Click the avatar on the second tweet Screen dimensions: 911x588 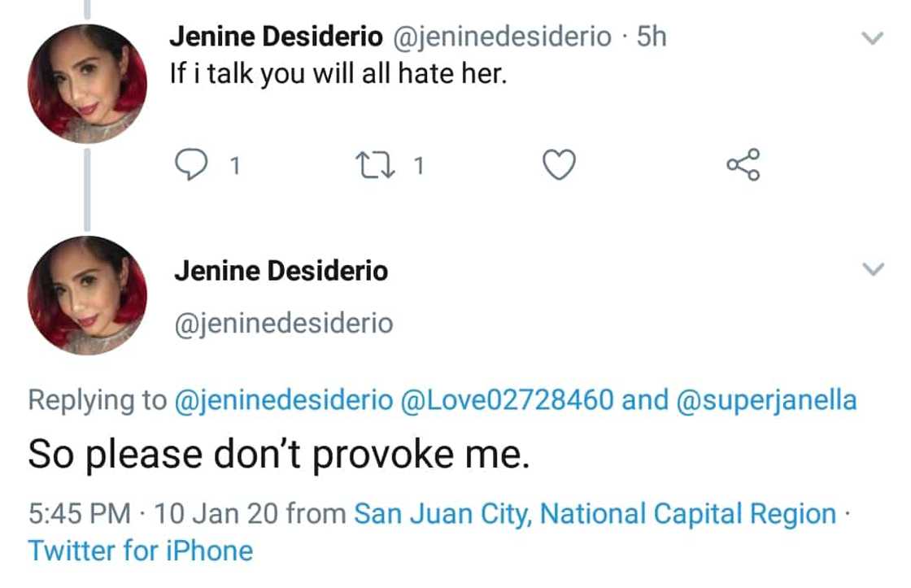87,295
